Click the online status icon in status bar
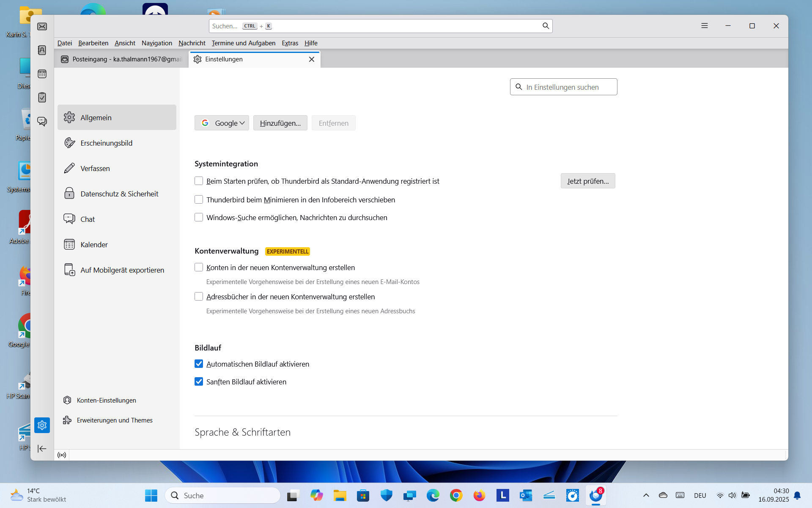 click(62, 455)
